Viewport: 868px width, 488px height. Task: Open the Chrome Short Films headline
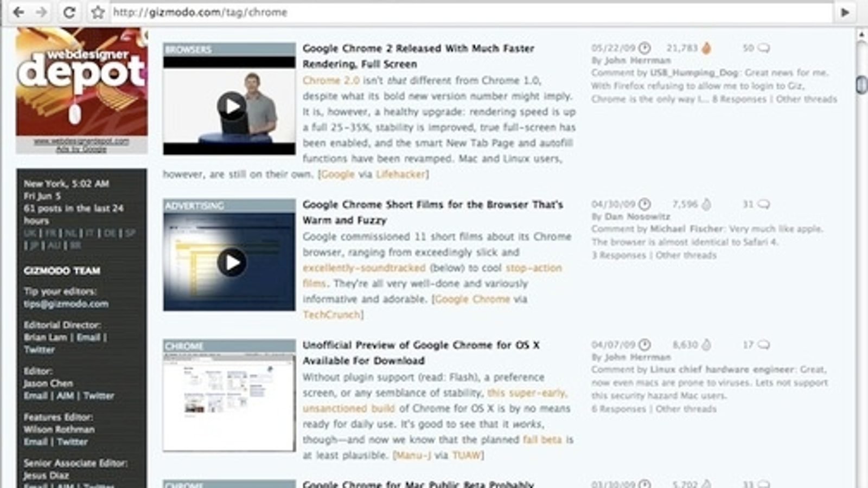[x=433, y=213]
